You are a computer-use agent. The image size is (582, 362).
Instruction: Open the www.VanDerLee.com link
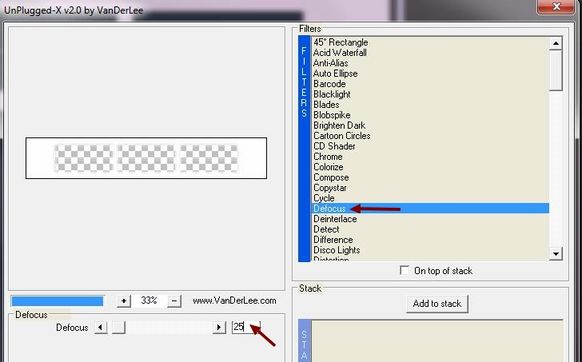coord(234,301)
